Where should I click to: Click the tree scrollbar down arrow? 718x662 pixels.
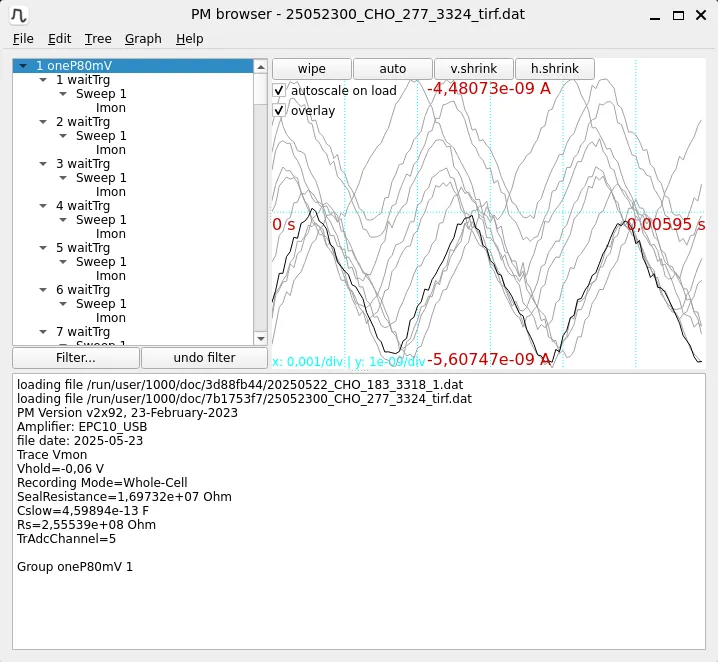point(261,339)
